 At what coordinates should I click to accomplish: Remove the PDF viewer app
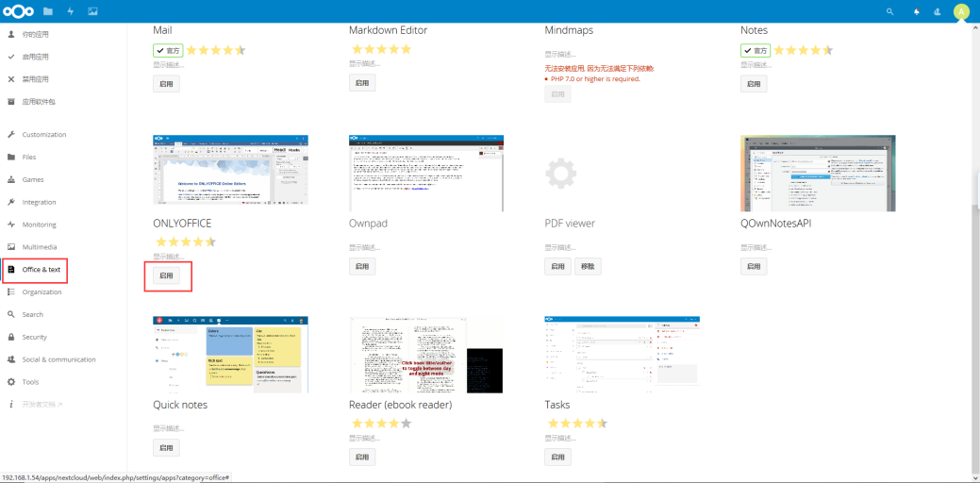click(588, 266)
